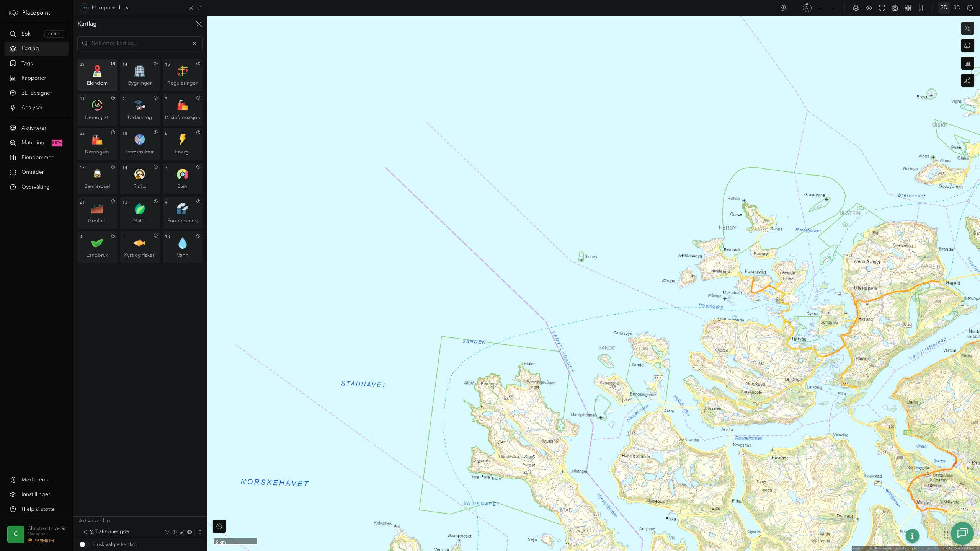
Task: Toggle Trafikkmengde layer visibility eye
Action: 189,532
